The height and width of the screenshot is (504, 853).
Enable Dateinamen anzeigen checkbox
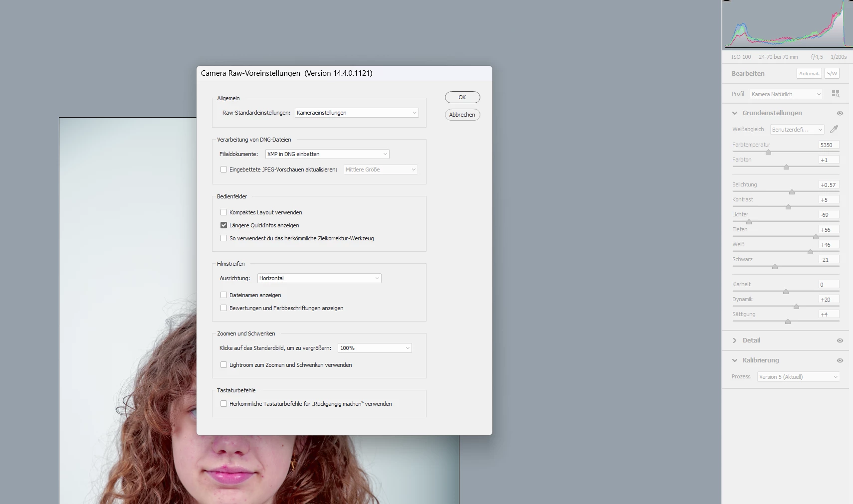tap(223, 295)
